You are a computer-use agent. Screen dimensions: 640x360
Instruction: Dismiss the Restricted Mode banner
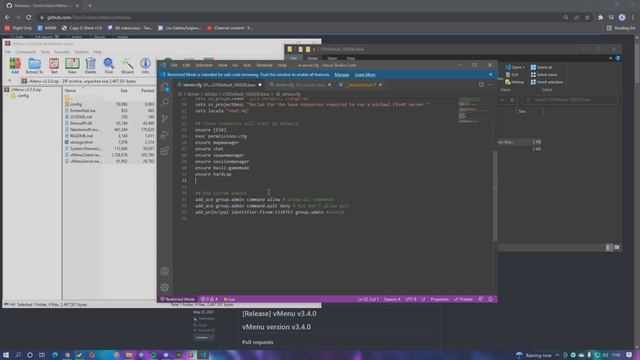tap(491, 75)
